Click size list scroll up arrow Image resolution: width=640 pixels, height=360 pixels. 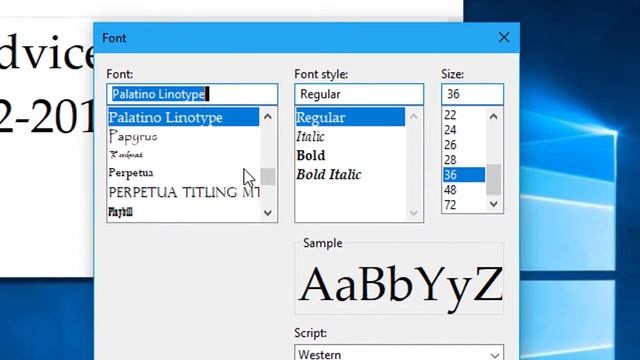(493, 117)
